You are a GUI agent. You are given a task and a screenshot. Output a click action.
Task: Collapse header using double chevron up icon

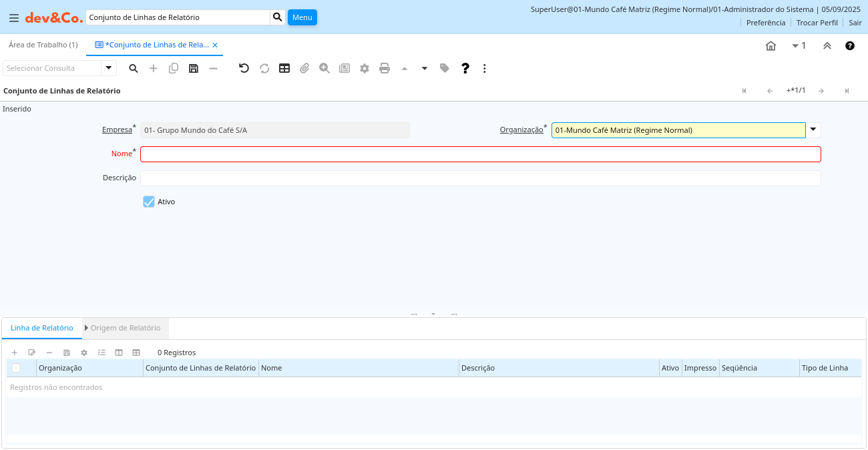(x=827, y=46)
